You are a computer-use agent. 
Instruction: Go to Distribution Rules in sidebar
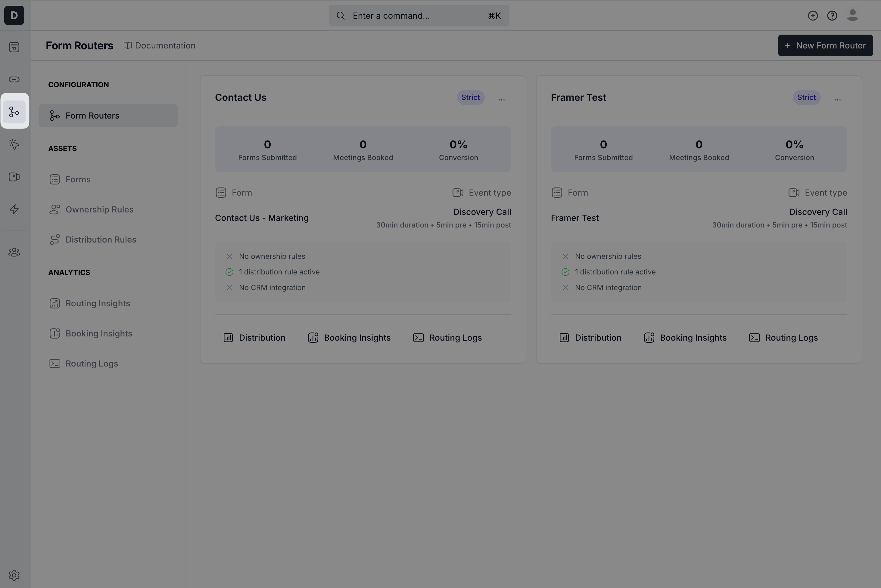coord(101,240)
